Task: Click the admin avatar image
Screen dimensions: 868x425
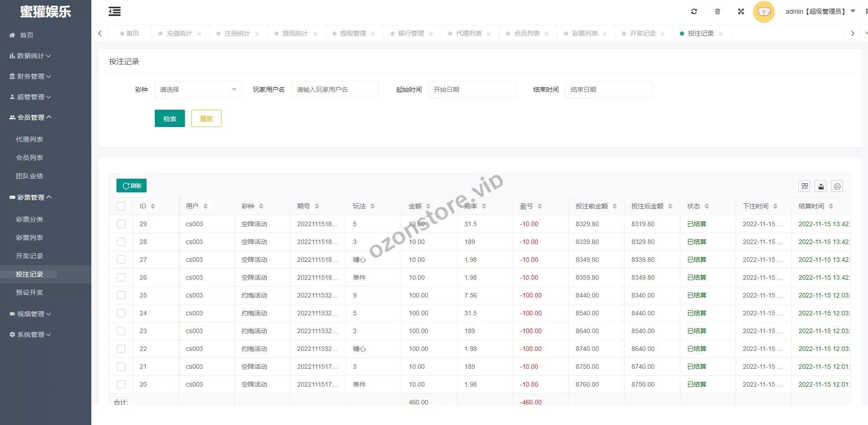Action: pos(763,12)
